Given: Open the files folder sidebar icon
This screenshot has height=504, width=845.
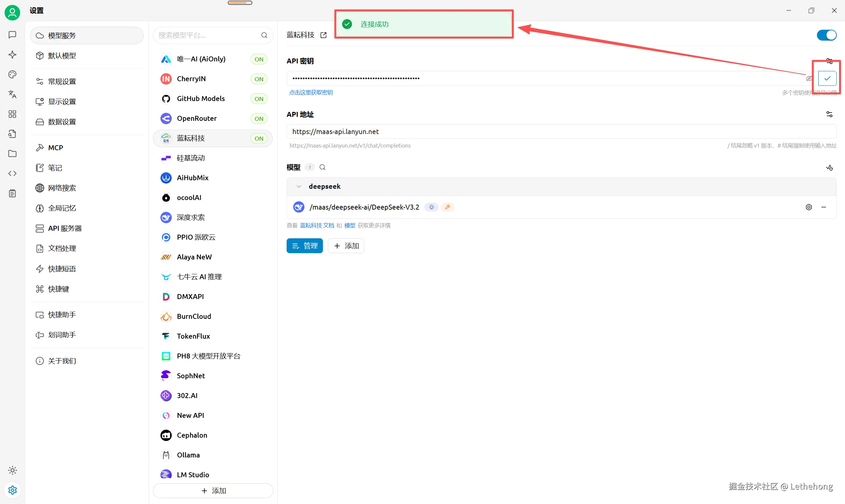Looking at the screenshot, I should pyautogui.click(x=12, y=153).
